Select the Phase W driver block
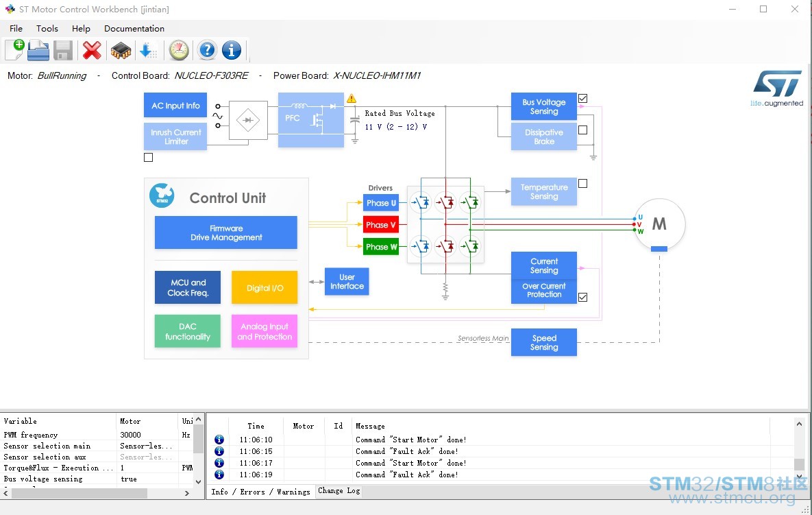 pyautogui.click(x=381, y=247)
